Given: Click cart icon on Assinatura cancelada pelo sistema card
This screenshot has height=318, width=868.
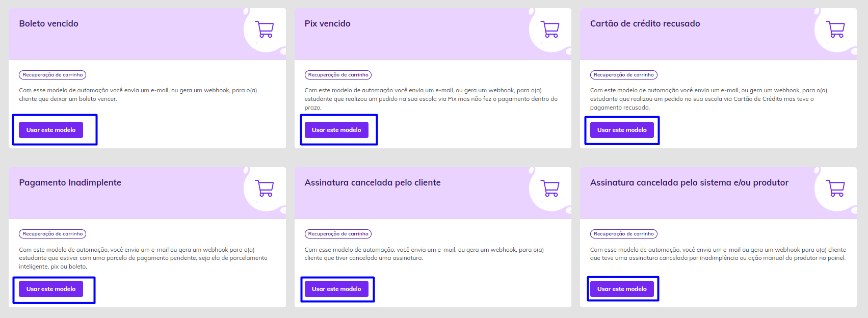Looking at the screenshot, I should 835,188.
